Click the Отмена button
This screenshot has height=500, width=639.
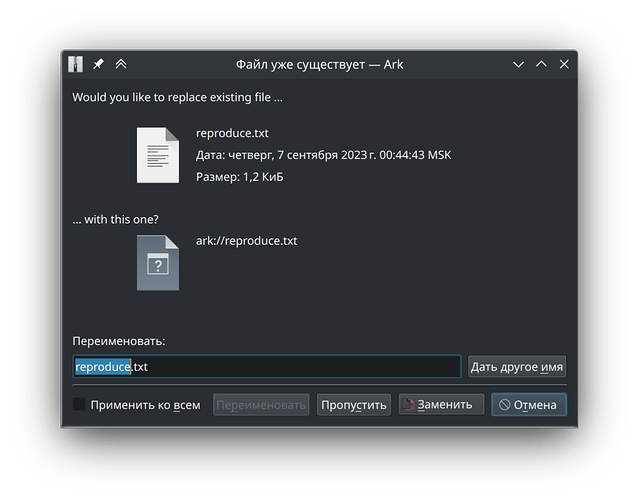tap(529, 405)
